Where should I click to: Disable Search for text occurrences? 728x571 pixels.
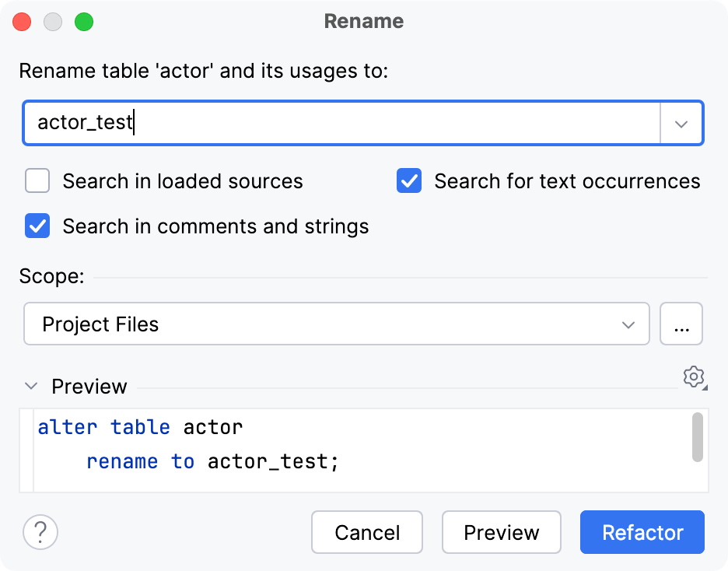coord(408,180)
